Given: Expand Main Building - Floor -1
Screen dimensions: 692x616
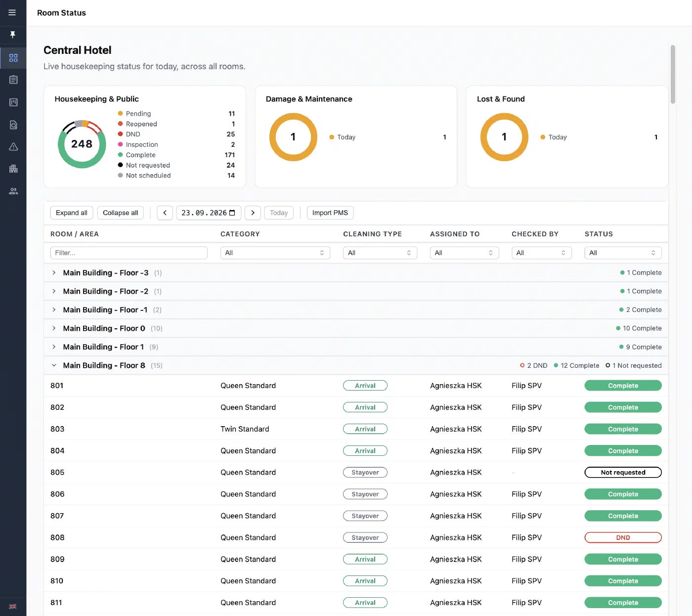Looking at the screenshot, I should [54, 310].
